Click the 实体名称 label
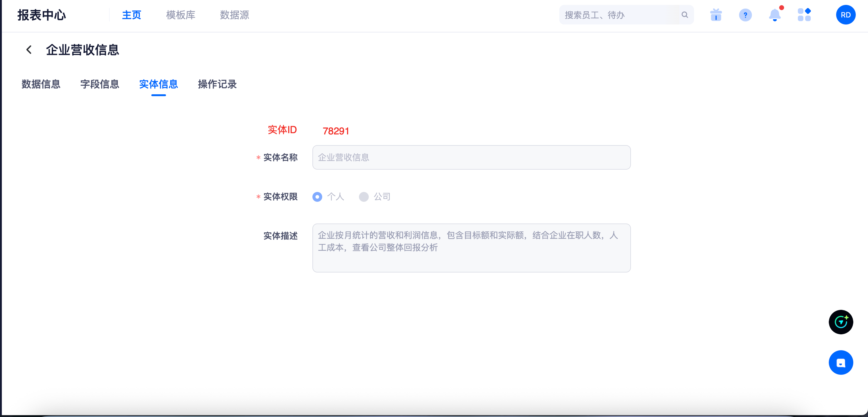 pyautogui.click(x=280, y=157)
